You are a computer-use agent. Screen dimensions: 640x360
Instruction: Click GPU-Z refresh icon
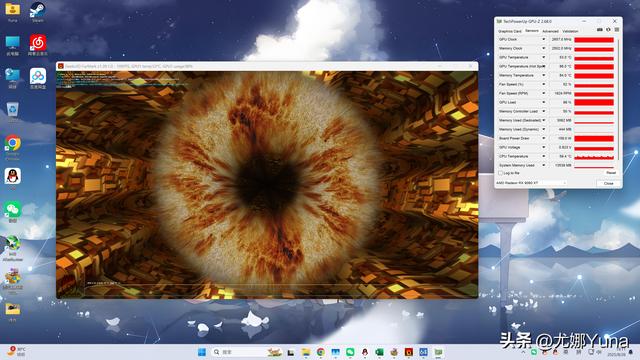[608, 30]
